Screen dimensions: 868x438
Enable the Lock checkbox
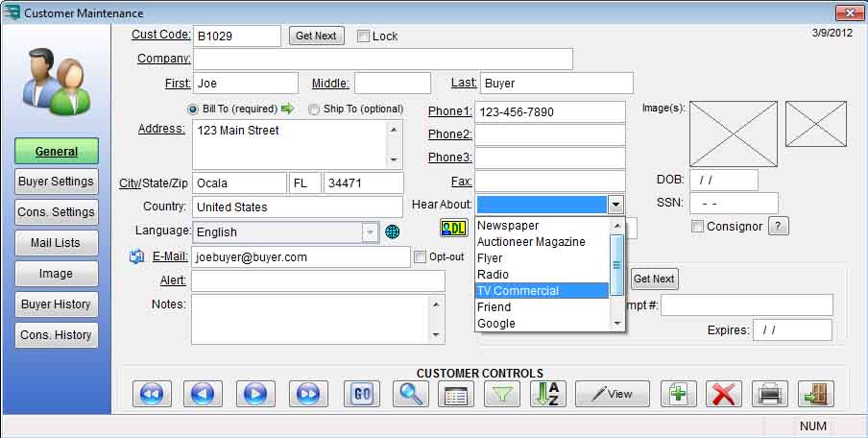click(364, 36)
